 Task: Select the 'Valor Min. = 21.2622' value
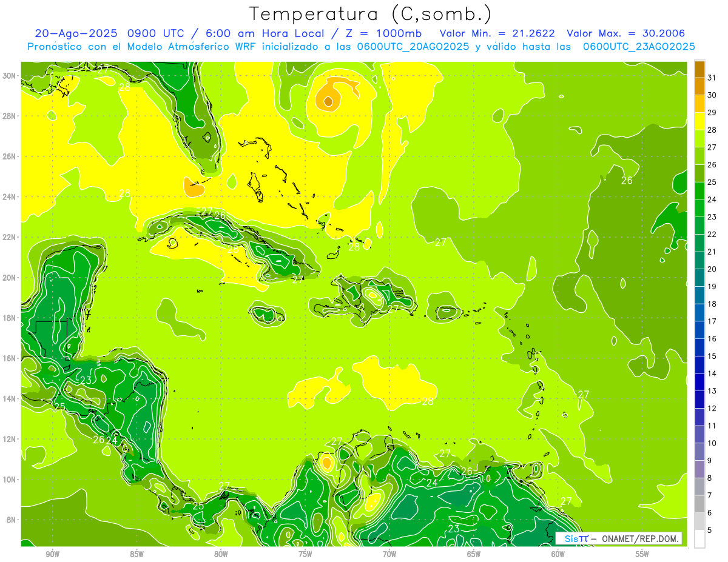tap(498, 33)
